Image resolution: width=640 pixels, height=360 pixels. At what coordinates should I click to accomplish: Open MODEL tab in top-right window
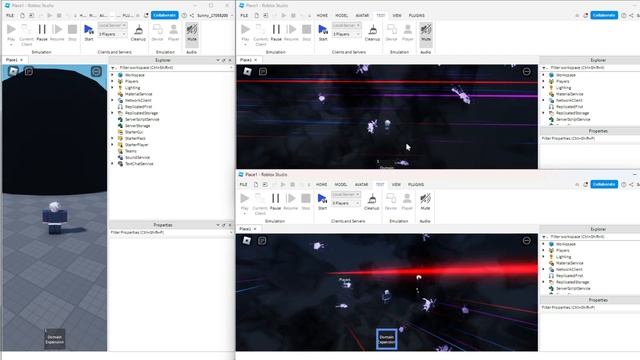pyautogui.click(x=342, y=16)
